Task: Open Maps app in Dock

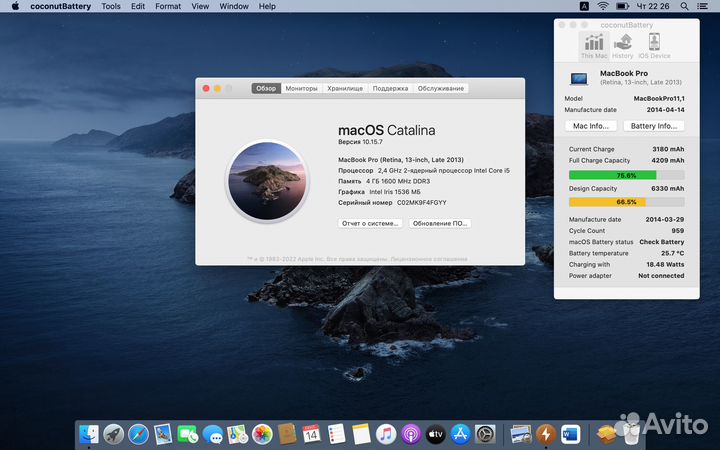Action: point(237,434)
